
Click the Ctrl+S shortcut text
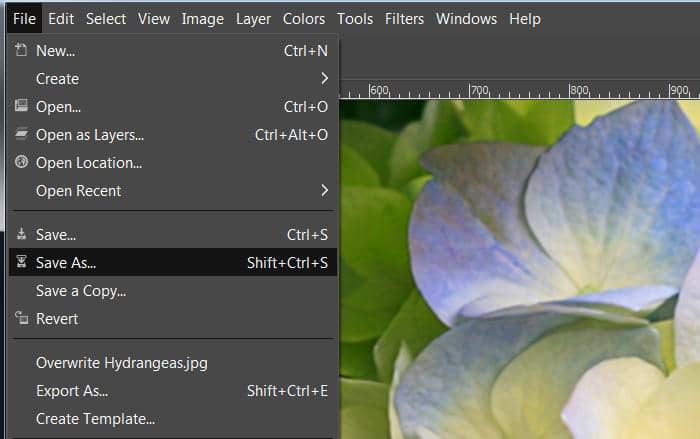tap(307, 234)
